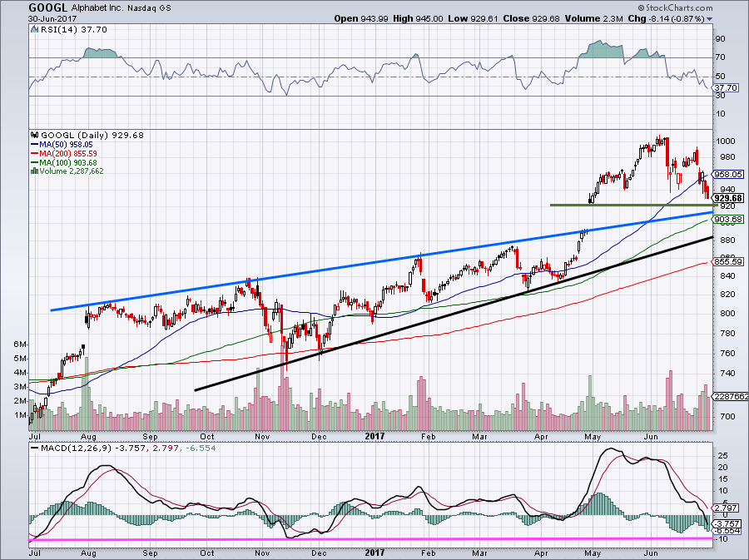Click the candlestick icon beside GOOGL (Daily)

tap(35, 135)
